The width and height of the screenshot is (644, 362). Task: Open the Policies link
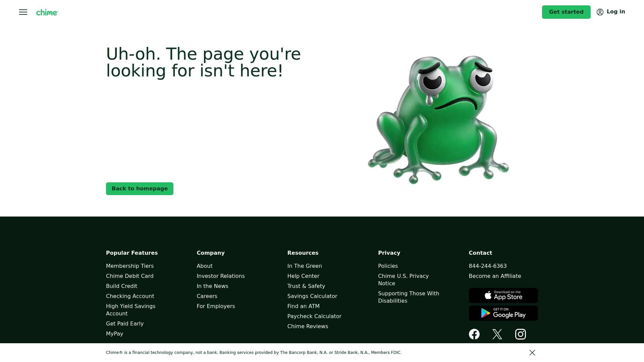(x=388, y=266)
